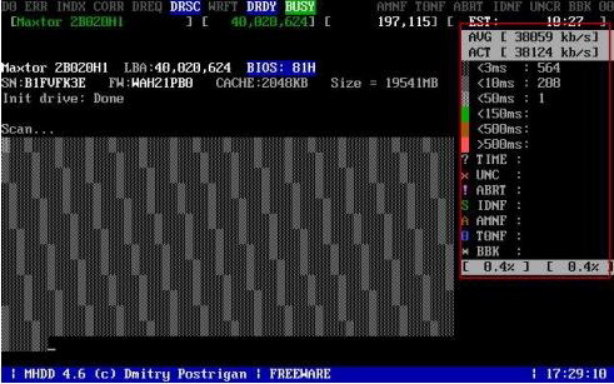Click the highlighted BIOS: 81H label
The image size is (614, 384).
[281, 68]
